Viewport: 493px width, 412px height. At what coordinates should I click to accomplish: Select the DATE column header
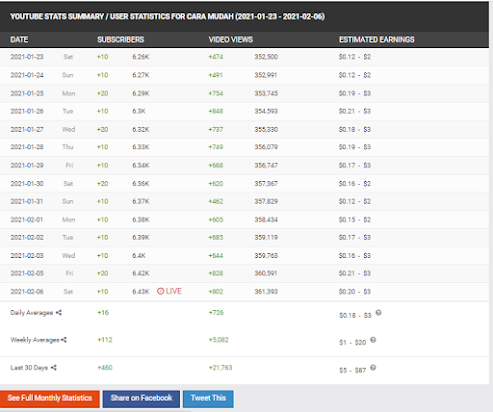click(19, 39)
